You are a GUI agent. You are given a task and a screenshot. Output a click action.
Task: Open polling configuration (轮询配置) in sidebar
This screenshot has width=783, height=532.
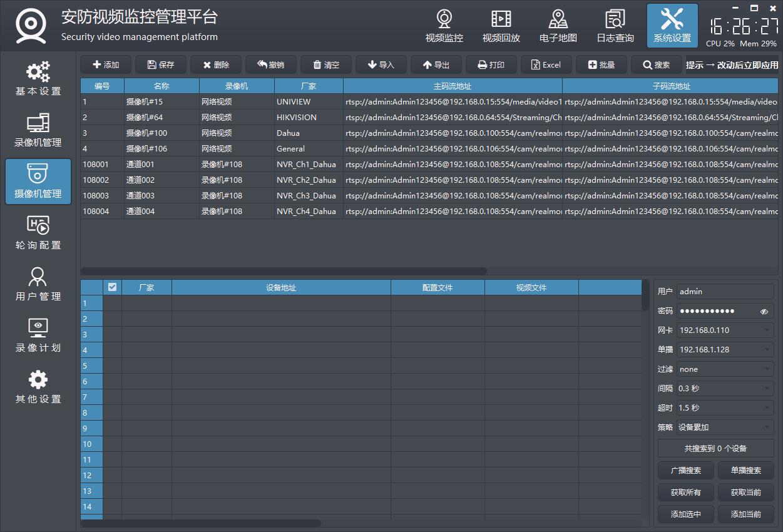(x=38, y=233)
